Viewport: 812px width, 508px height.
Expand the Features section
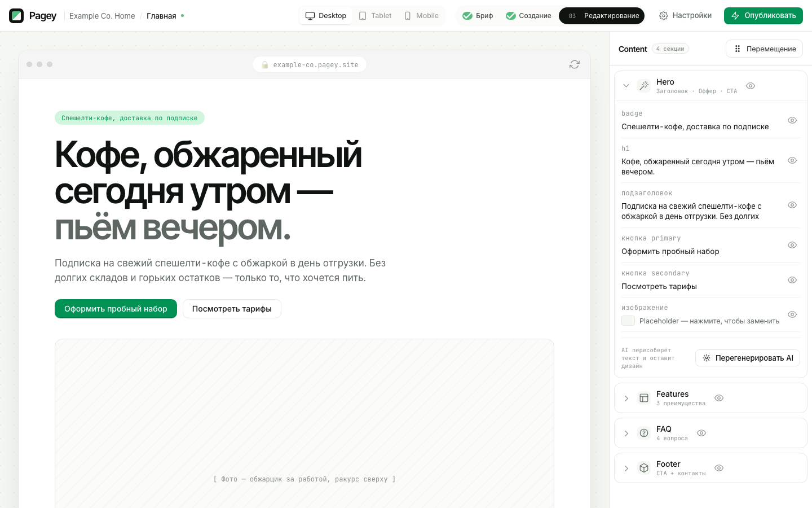point(626,398)
